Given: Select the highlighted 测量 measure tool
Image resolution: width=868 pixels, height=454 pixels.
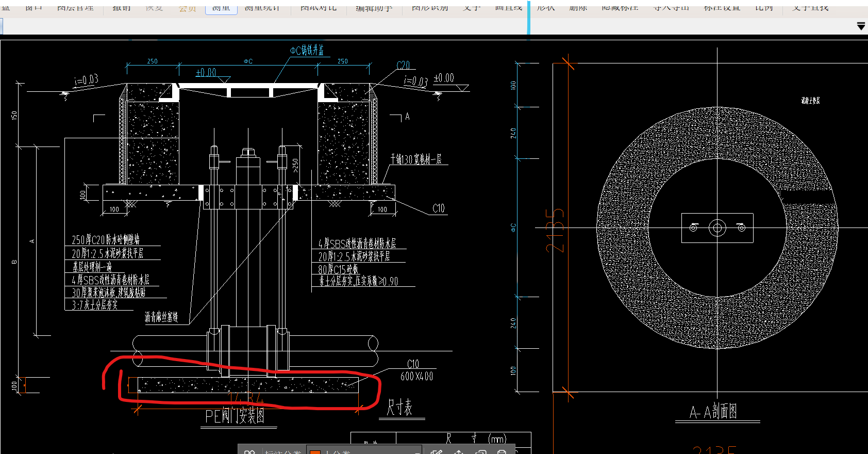Looking at the screenshot, I should click(x=221, y=8).
